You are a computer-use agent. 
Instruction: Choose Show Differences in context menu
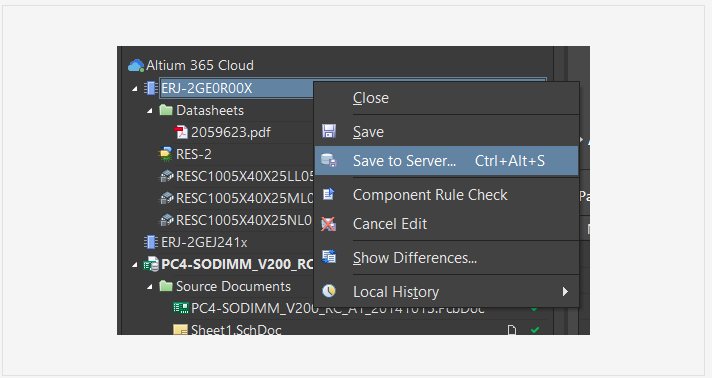click(415, 258)
